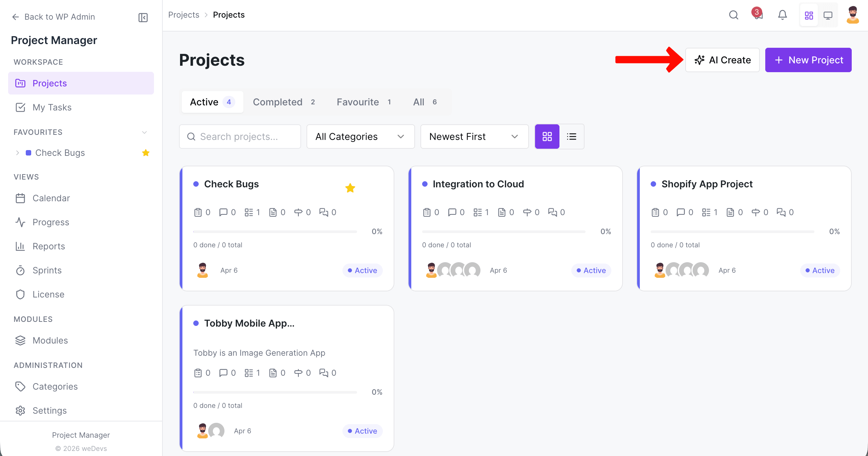Screen dimensions: 868x456
Task: Collapse the left sidebar
Action: 142,17
